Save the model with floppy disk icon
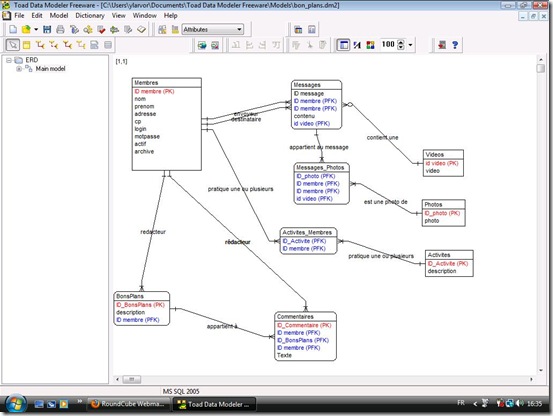 click(x=47, y=30)
